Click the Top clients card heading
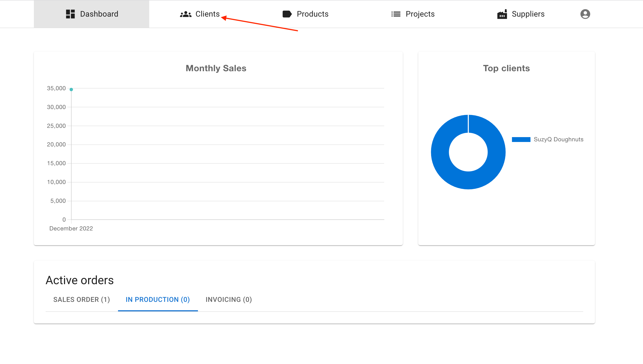This screenshot has height=364, width=643. click(x=506, y=68)
